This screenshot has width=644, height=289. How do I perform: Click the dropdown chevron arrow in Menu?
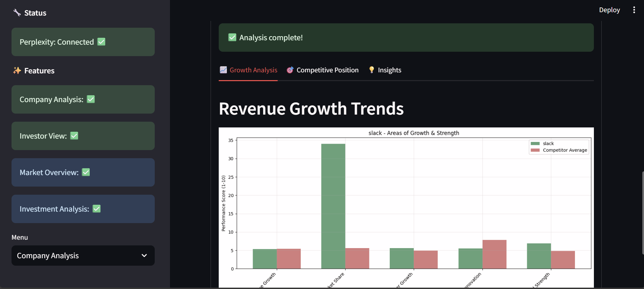[x=144, y=256]
